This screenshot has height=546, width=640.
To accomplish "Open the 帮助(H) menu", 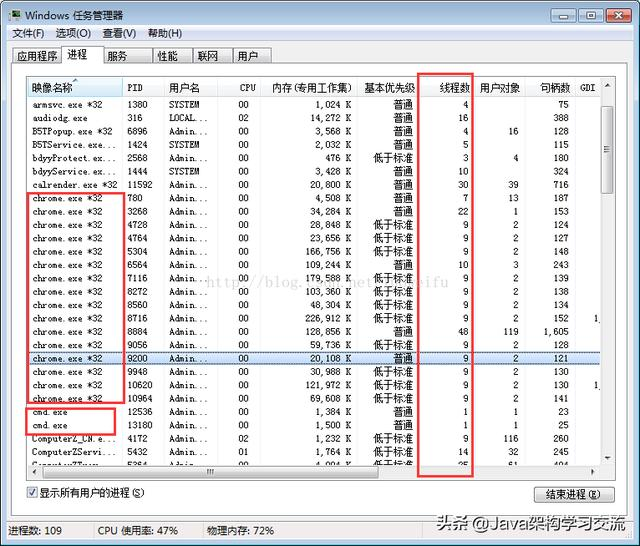I will (x=165, y=33).
